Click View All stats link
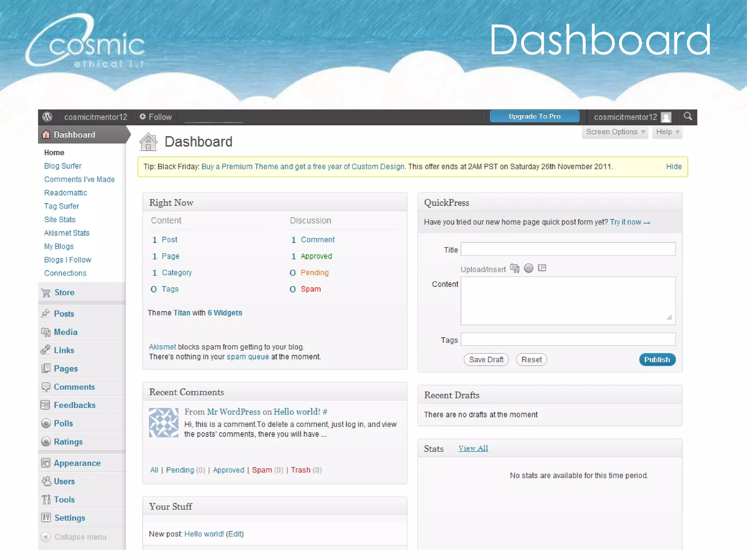Screen dimensions: 747x560 tap(473, 448)
